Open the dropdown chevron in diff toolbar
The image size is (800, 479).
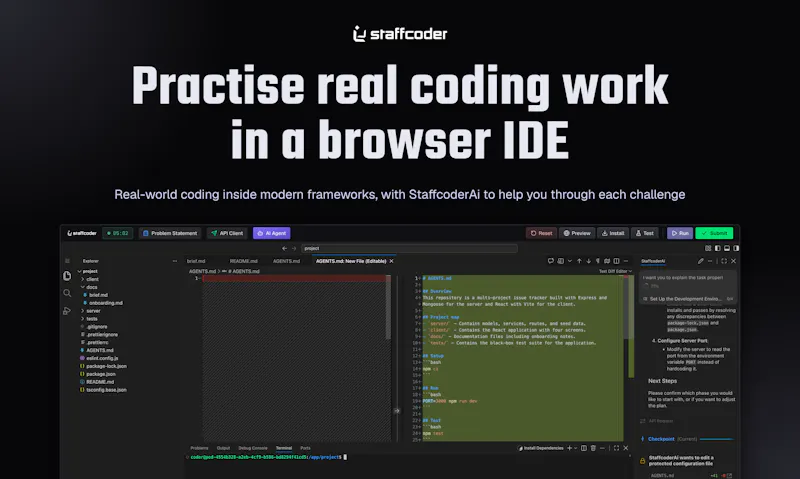point(570,261)
